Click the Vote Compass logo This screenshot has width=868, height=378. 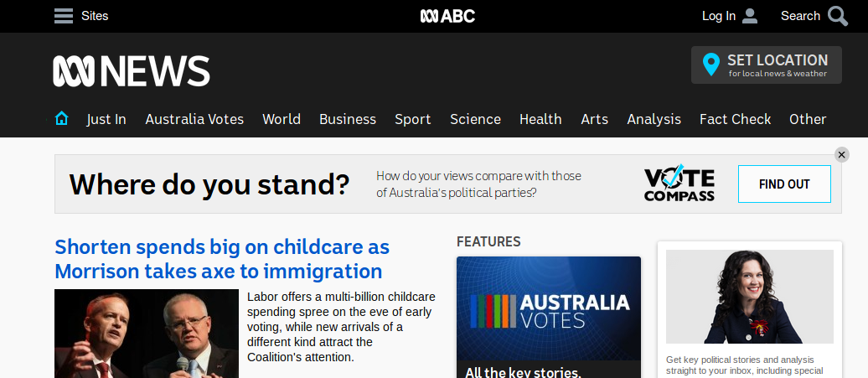point(679,184)
